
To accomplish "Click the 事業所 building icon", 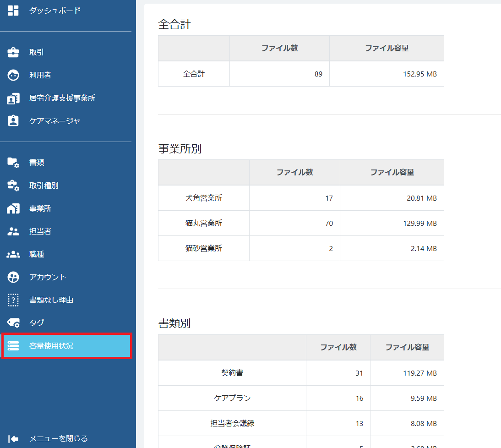I will click(x=13, y=208).
